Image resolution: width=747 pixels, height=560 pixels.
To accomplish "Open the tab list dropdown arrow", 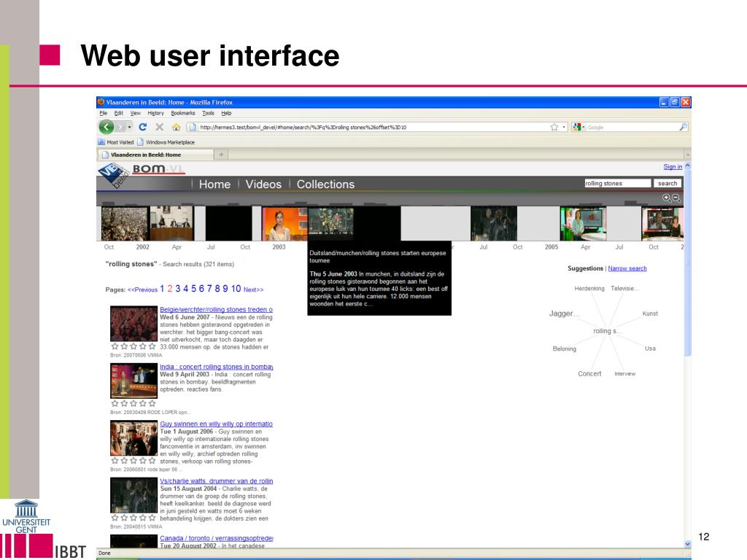I will point(687,155).
